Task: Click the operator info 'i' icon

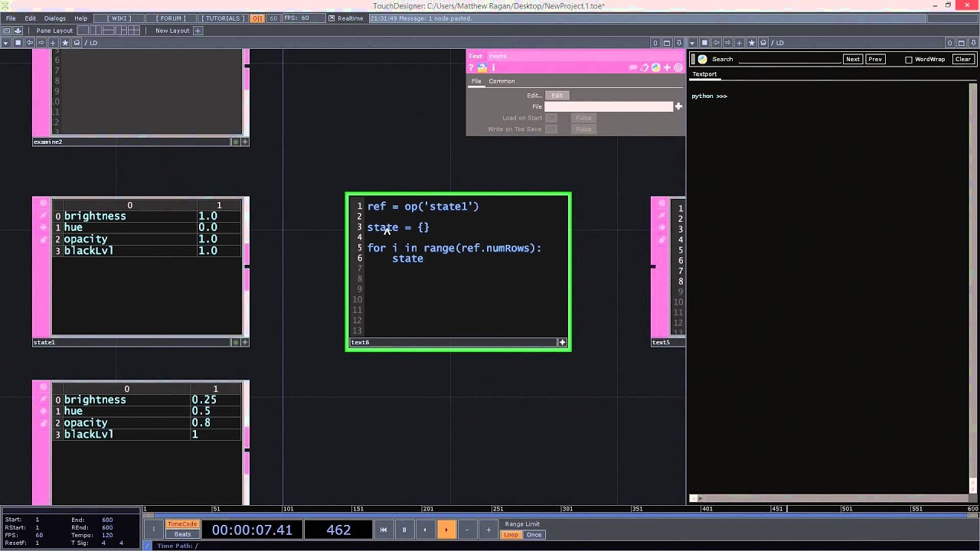Action: (x=493, y=67)
